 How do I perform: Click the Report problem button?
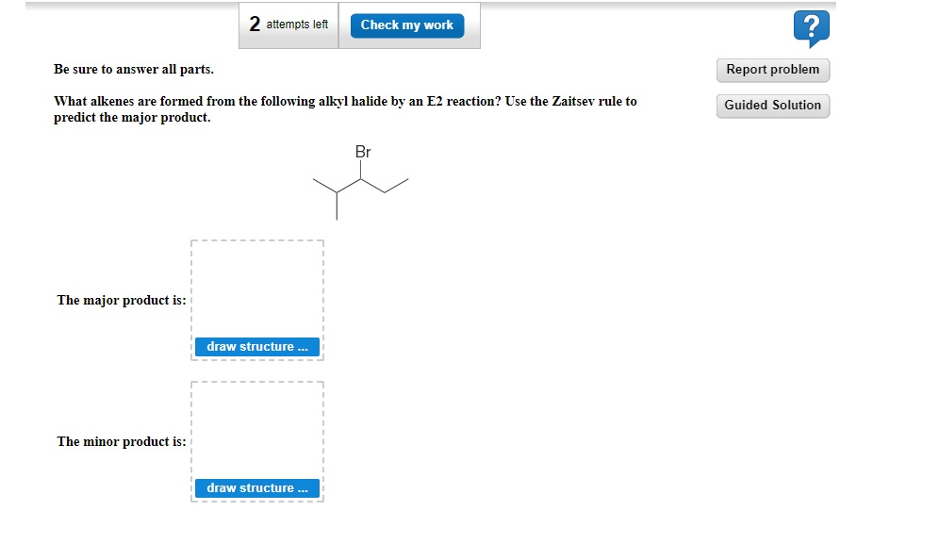pos(772,70)
